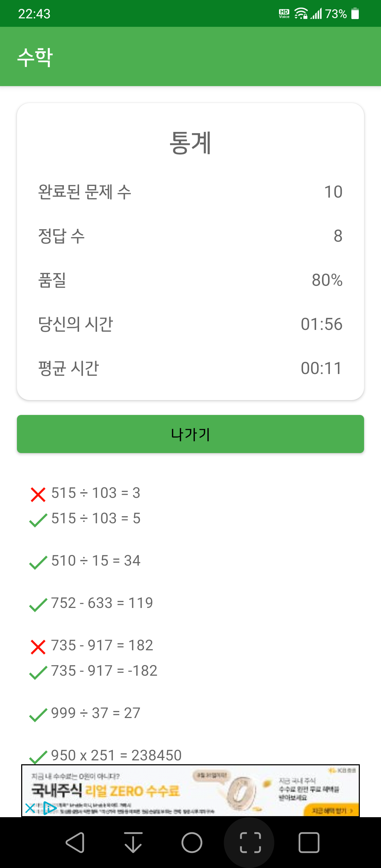
Task: Select the 950 x 251 = 238450 result row
Action: (x=105, y=755)
